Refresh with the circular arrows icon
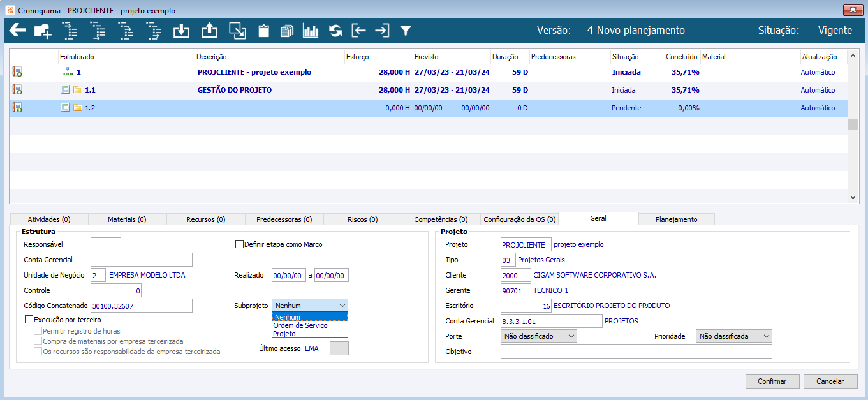This screenshot has height=400, width=868. click(335, 31)
